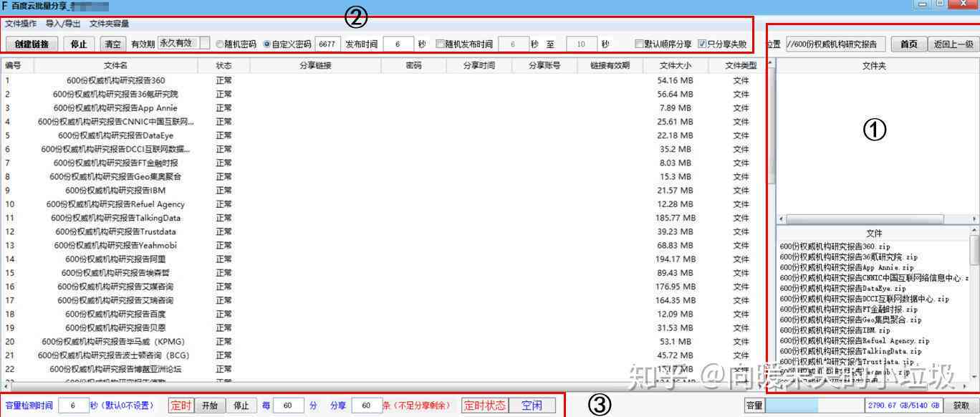Select table row 600份权威机构研究报告App Annie
Image resolution: width=980 pixels, height=417 pixels.
click(x=383, y=108)
